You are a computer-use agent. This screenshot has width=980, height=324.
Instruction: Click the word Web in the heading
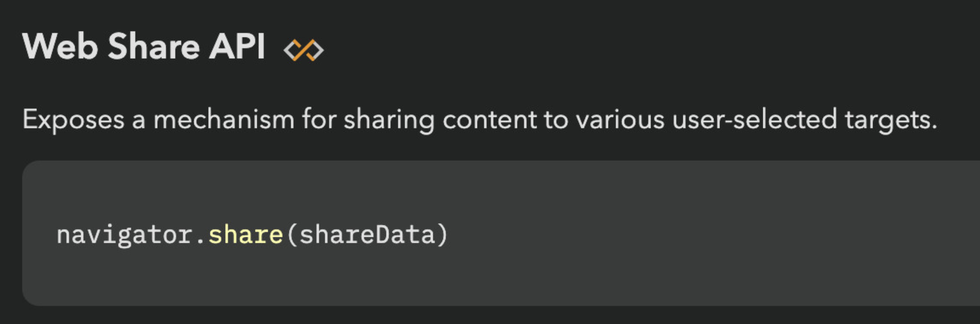[x=60, y=46]
